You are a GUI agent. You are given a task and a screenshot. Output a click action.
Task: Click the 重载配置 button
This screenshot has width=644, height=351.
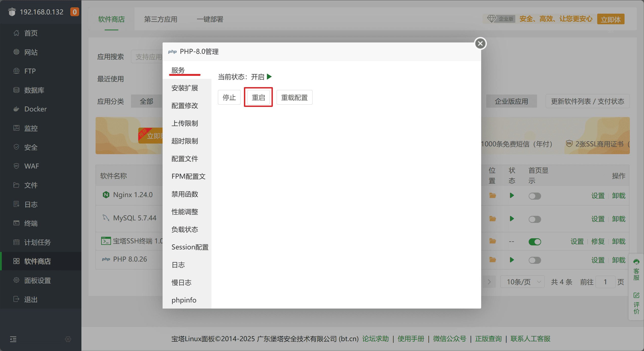294,97
